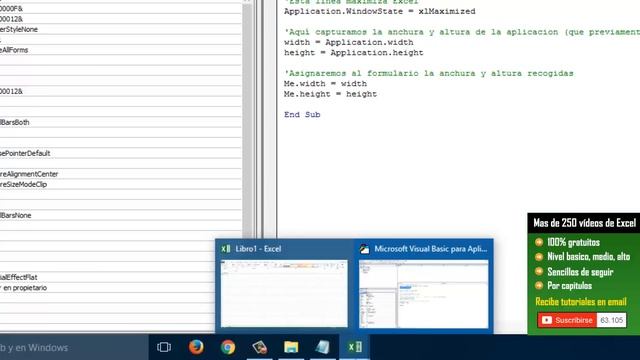Click the 'width = Application.width' code line
640x360 pixels.
coord(349,42)
